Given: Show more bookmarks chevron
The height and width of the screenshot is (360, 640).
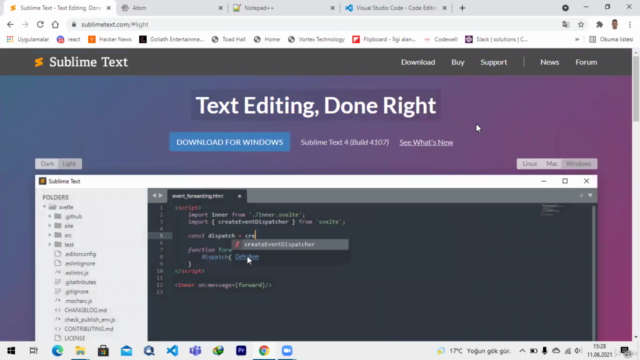Looking at the screenshot, I should (577, 39).
